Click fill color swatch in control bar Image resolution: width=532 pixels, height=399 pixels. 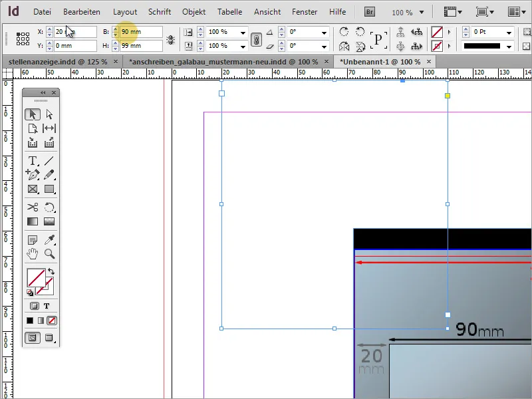coord(437,32)
